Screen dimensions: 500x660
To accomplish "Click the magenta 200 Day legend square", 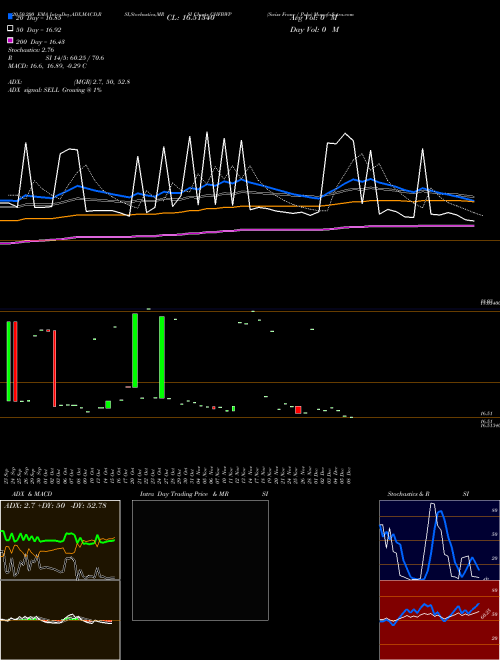I will click(x=10, y=40).
